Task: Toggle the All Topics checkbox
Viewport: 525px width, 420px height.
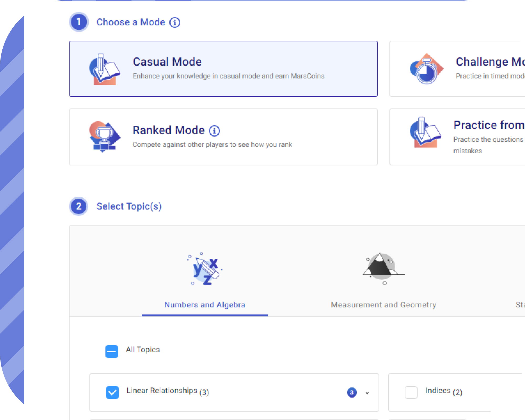Action: [112, 351]
